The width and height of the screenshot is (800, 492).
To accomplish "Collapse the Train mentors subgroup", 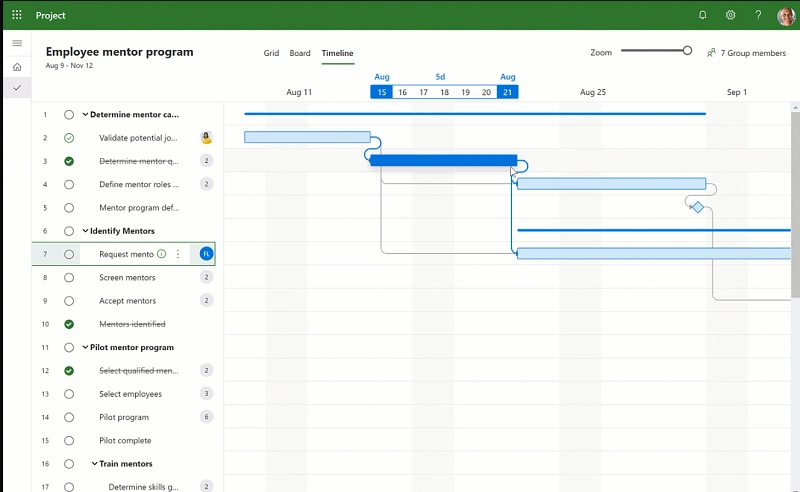I will pyautogui.click(x=95, y=464).
